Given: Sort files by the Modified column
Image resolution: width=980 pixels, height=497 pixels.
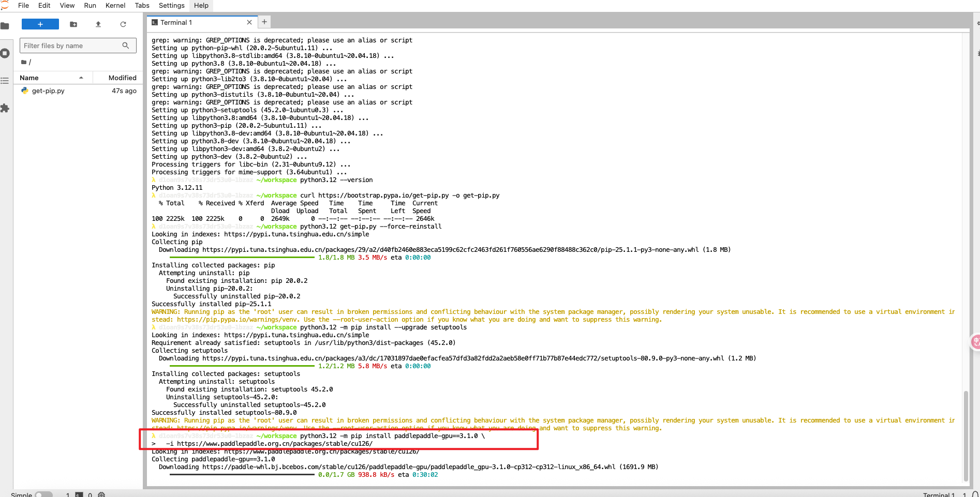Looking at the screenshot, I should pos(117,78).
